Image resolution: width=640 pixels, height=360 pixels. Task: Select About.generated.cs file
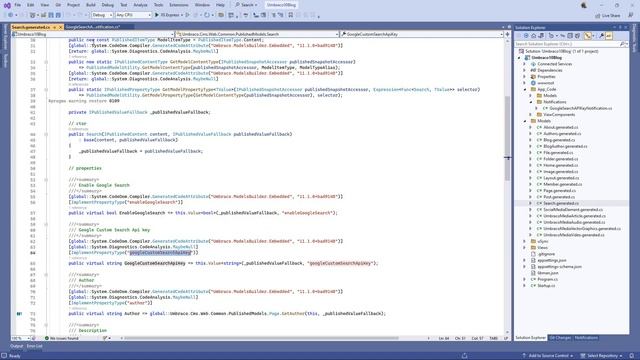(x=560, y=127)
